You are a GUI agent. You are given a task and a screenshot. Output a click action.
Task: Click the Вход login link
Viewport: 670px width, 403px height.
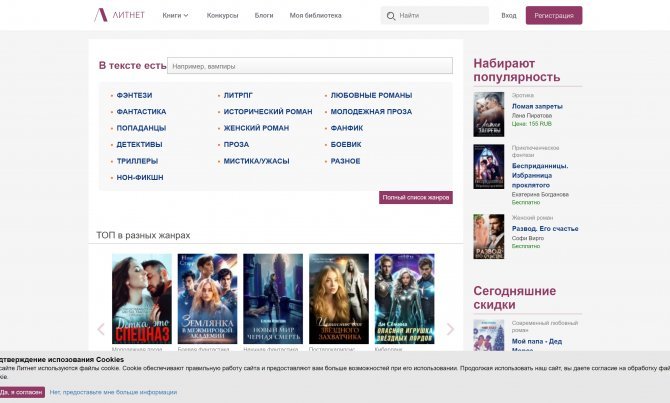[x=508, y=15]
